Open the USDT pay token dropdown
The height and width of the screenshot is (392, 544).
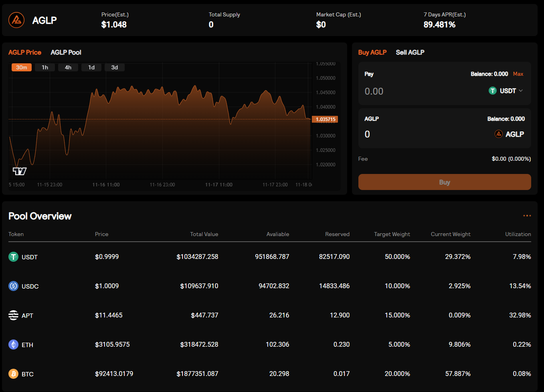[x=507, y=91]
